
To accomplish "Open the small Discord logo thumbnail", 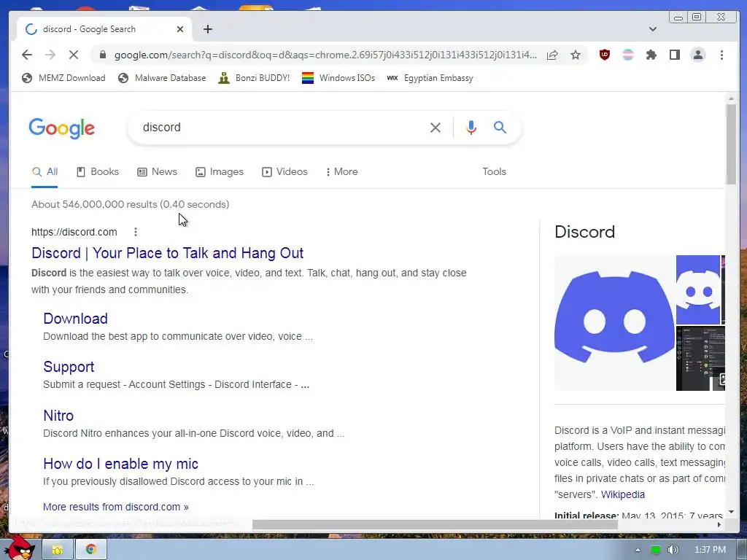I will tap(698, 289).
